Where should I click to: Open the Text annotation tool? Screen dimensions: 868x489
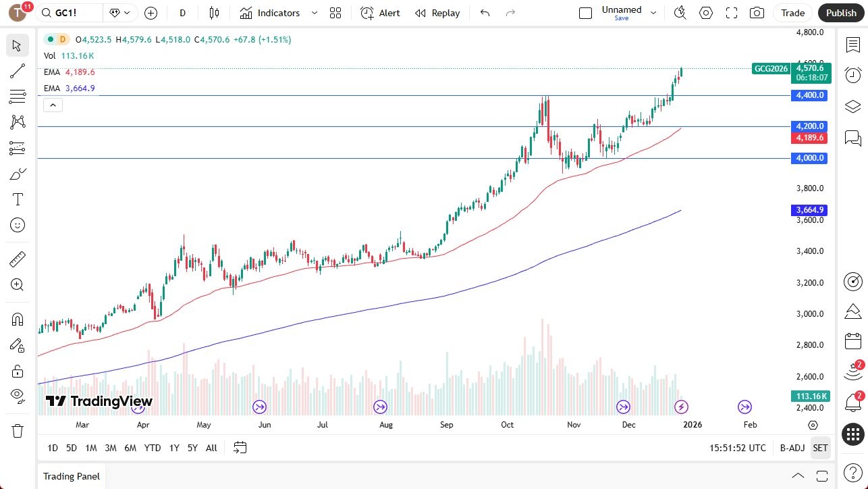18,199
